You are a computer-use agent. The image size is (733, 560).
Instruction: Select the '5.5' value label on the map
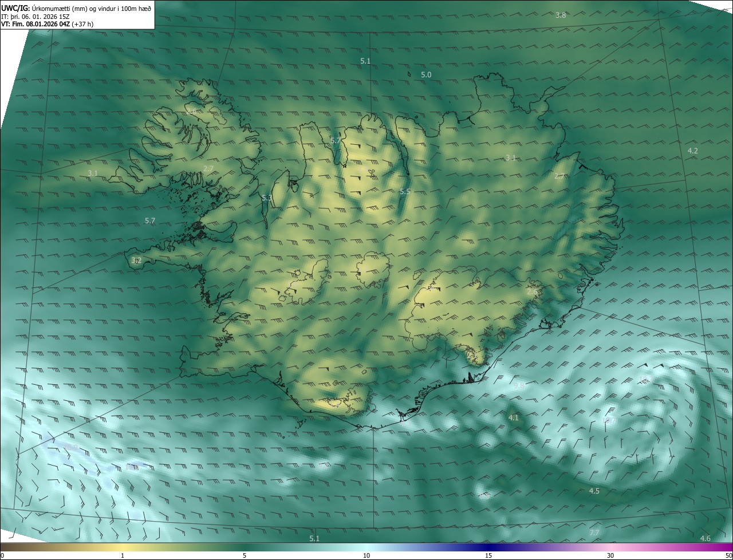click(405, 192)
